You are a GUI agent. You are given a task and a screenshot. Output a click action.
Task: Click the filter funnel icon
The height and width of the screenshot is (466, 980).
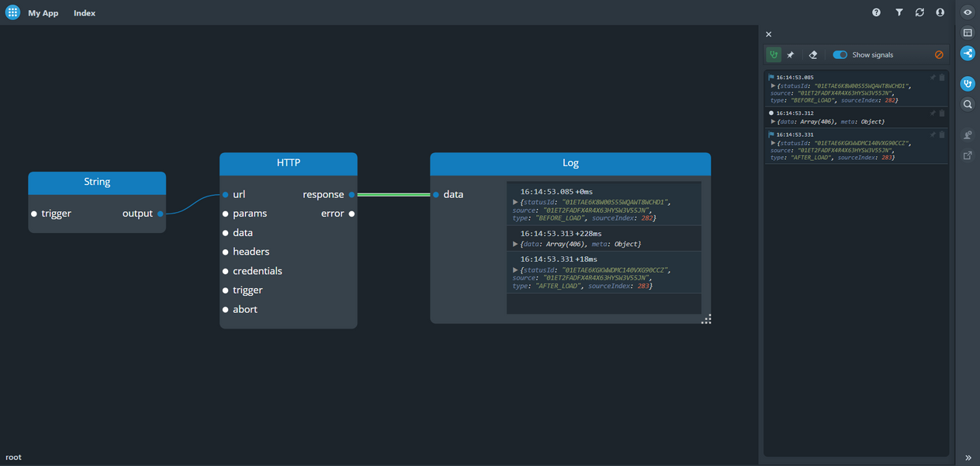pyautogui.click(x=899, y=12)
